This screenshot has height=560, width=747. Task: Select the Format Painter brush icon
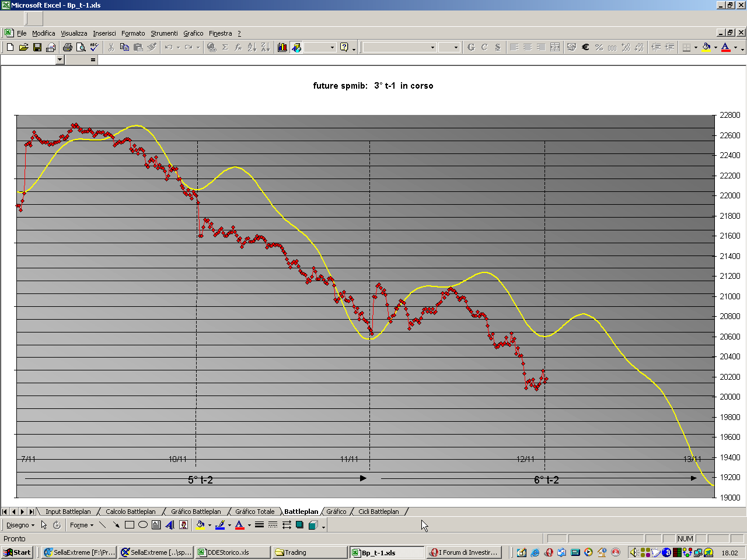point(151,47)
